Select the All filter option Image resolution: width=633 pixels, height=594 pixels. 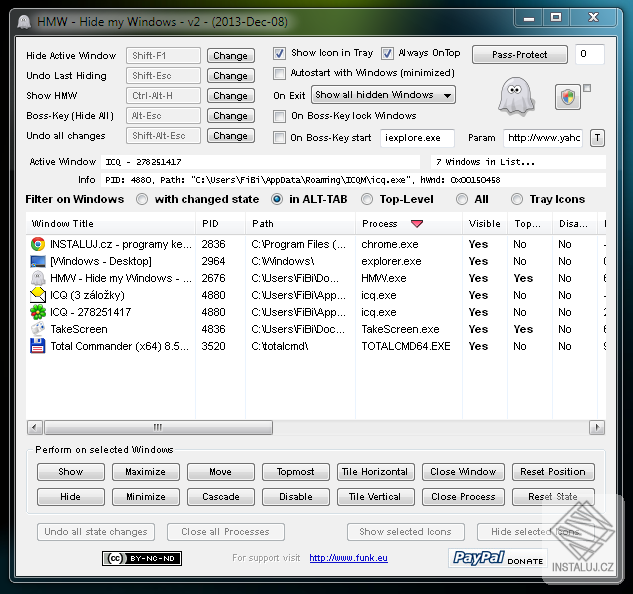[462, 199]
